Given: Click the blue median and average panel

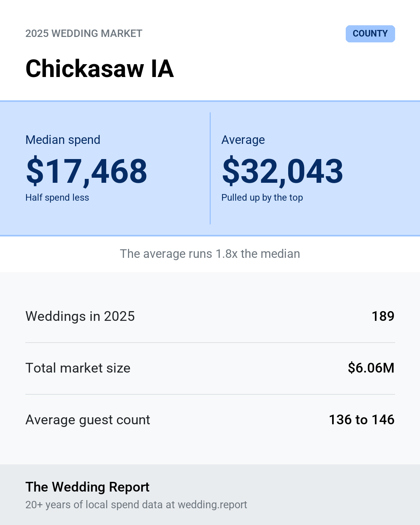Looking at the screenshot, I should 210,168.
